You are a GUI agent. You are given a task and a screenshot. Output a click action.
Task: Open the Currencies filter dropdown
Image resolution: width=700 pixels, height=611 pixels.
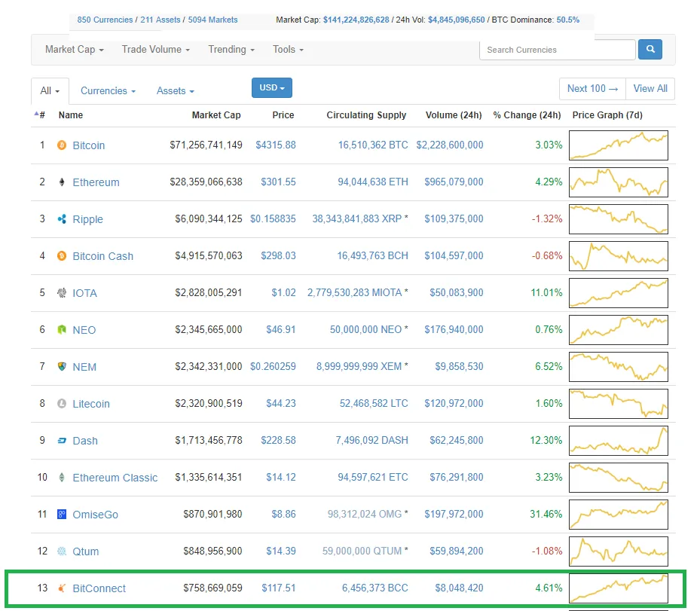[108, 90]
